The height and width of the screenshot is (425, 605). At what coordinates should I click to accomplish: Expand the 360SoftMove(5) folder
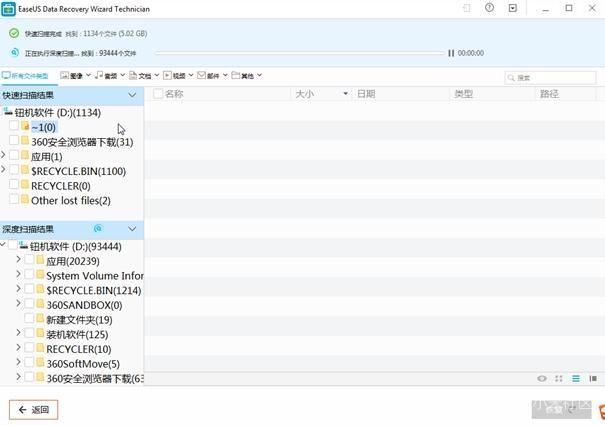tap(18, 362)
